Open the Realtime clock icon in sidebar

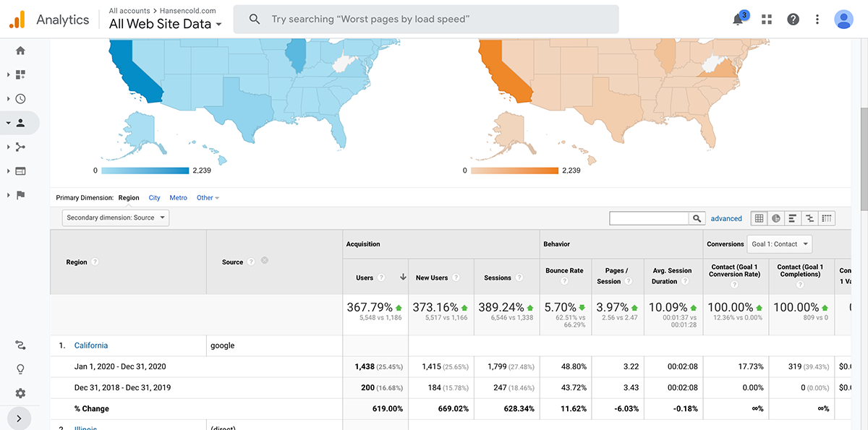[20, 99]
